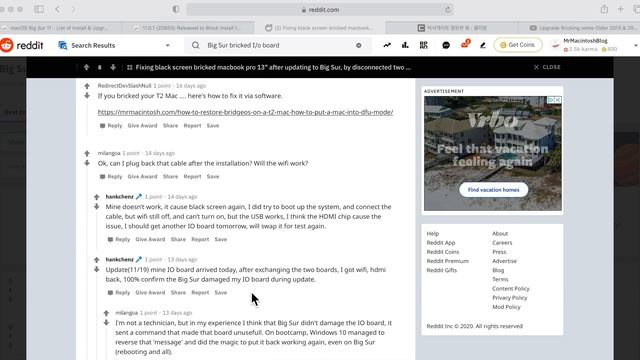Click the Get Coins button

(518, 45)
